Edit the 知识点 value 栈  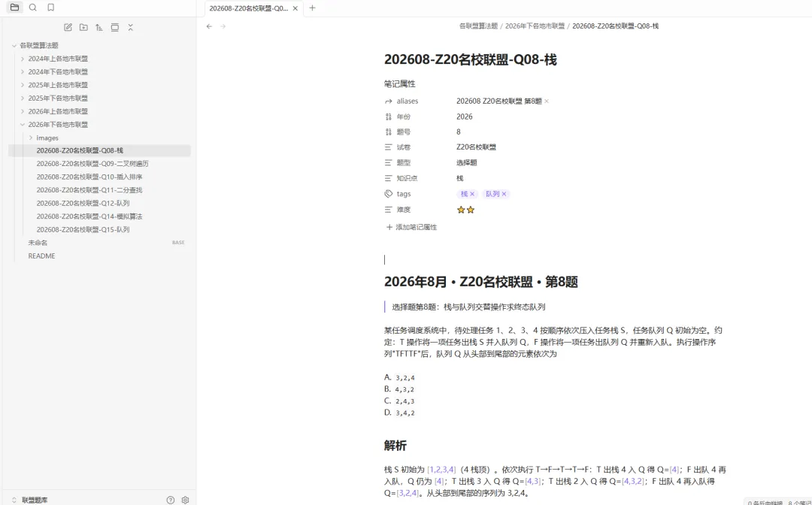[460, 178]
